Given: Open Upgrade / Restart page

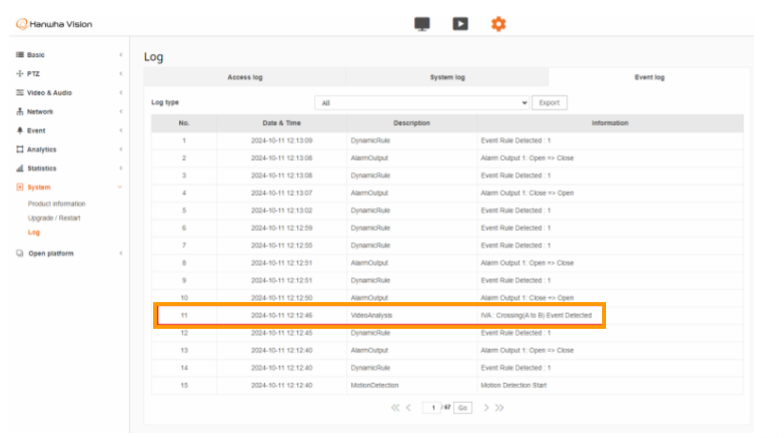Looking at the screenshot, I should (53, 218).
